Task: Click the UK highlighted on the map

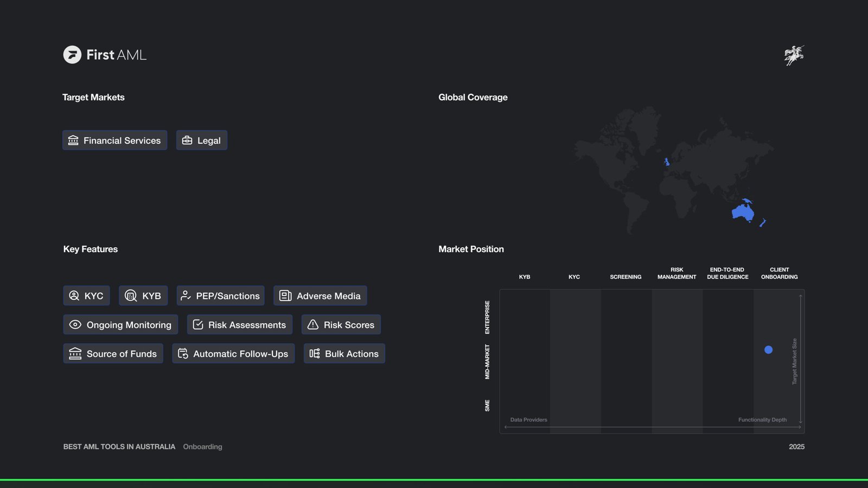Action: pos(667,162)
